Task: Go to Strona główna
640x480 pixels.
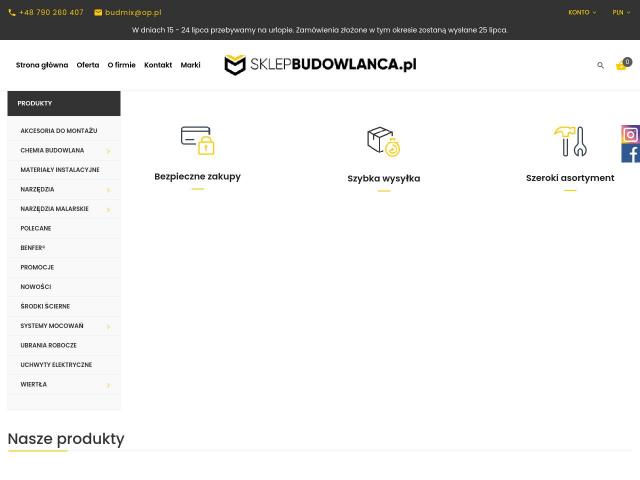Action: click(42, 65)
